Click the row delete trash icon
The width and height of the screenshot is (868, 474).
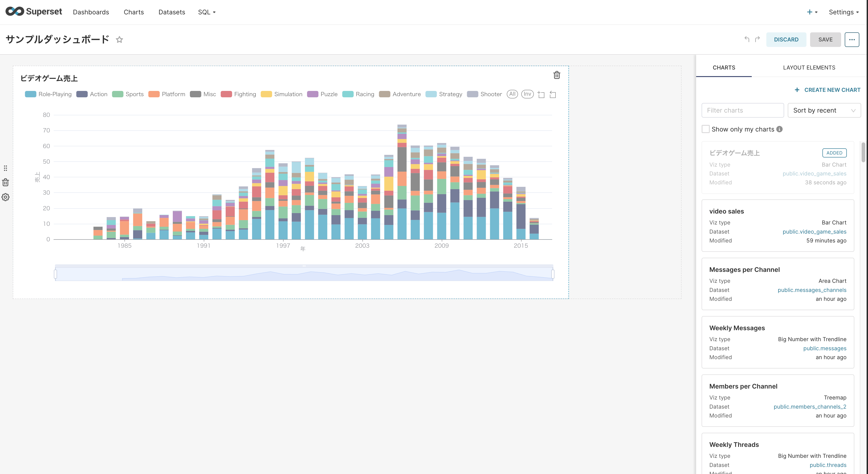[x=5, y=182]
